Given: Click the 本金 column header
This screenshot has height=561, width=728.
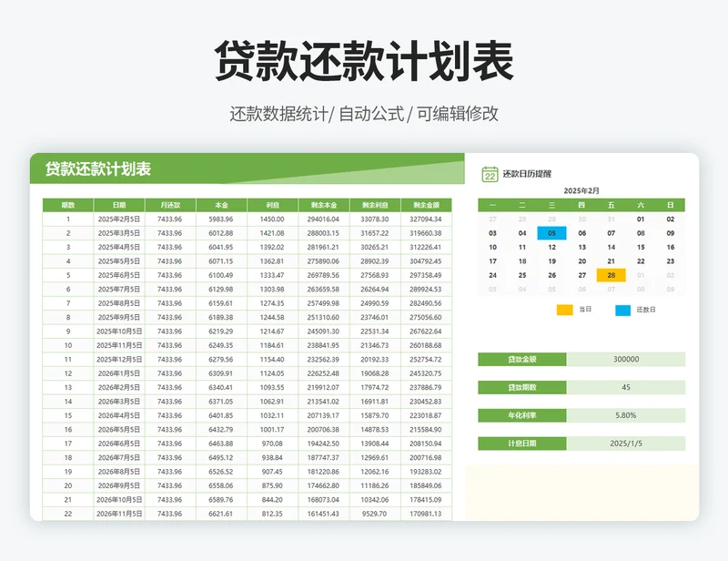Looking at the screenshot, I should point(221,205).
